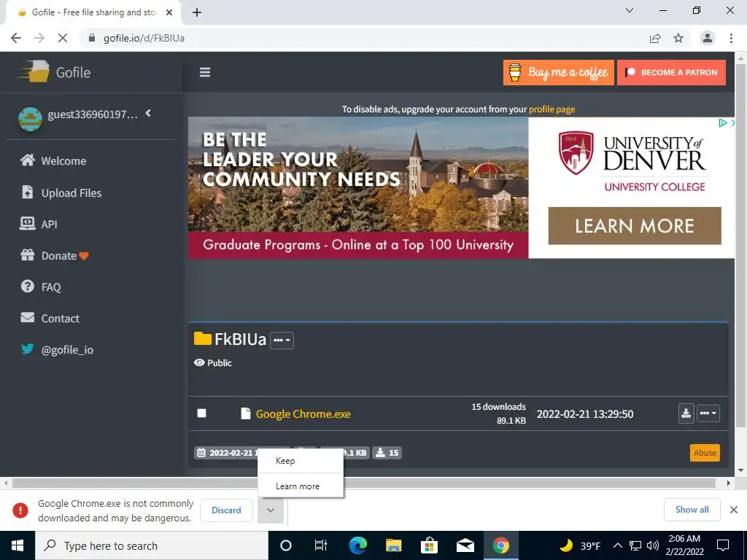Select the Gofile browser tab
Image resolution: width=747 pixels, height=560 pixels.
[93, 12]
